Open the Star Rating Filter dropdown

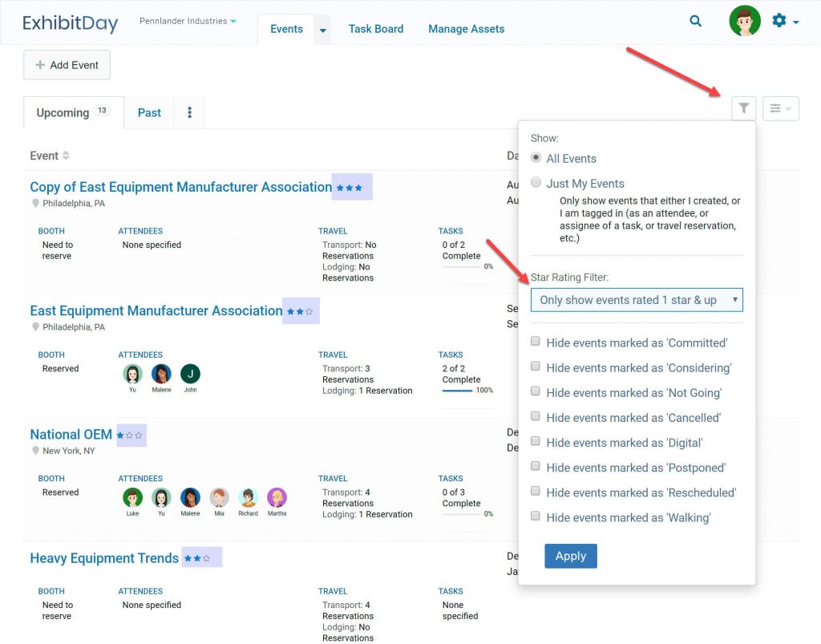[636, 300]
